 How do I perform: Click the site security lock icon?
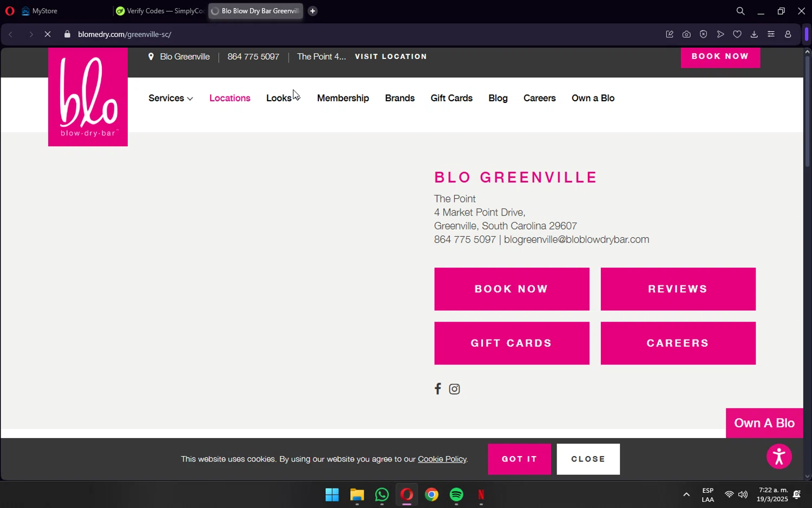pyautogui.click(x=67, y=34)
